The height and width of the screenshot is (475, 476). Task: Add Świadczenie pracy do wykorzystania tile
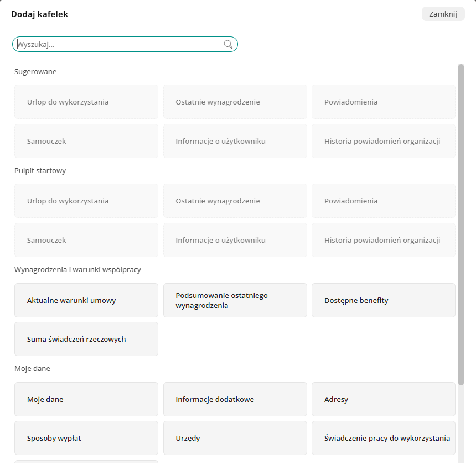383,439
